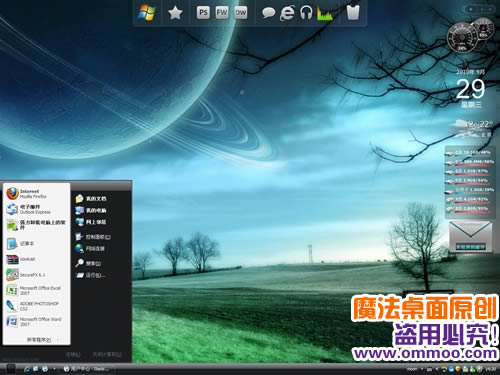This screenshot has width=500, height=375.
Task: Launch Mozilla Firefox from Start menu
Action: 37,194
